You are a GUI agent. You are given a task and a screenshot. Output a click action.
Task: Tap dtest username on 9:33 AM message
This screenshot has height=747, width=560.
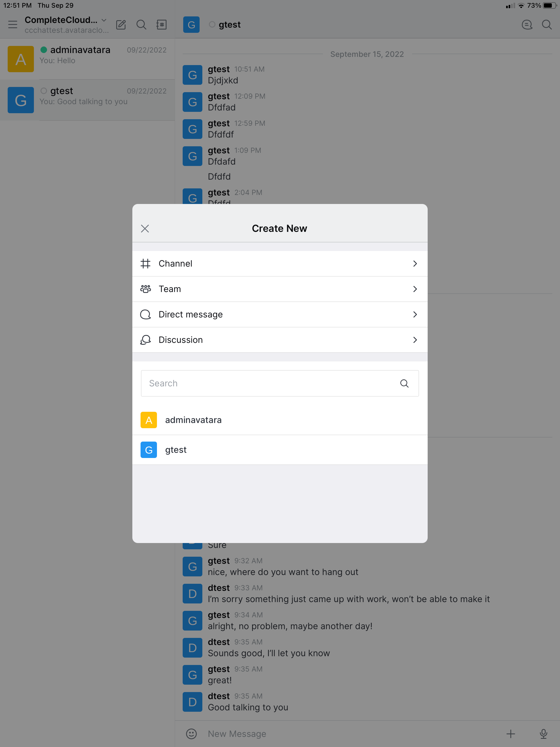(x=219, y=588)
